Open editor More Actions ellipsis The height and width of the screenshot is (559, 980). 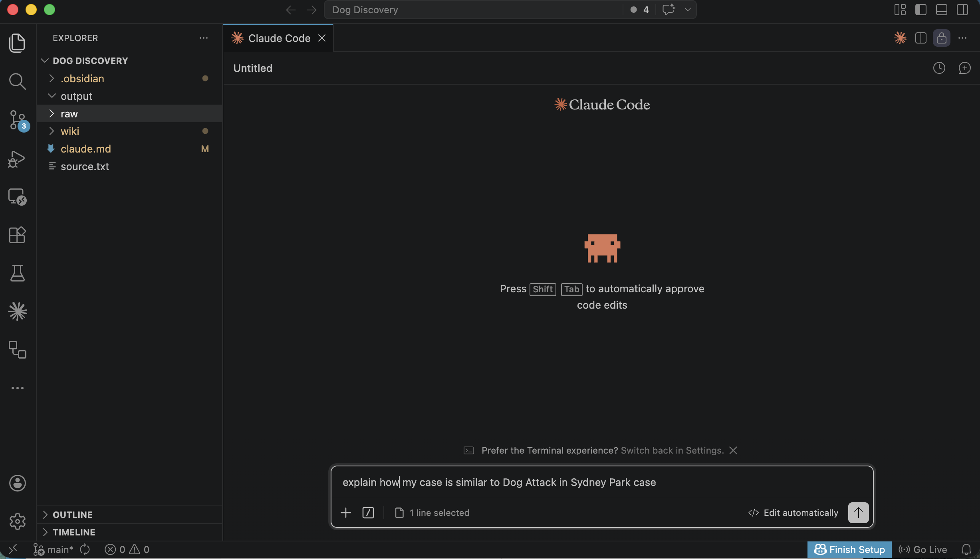[x=962, y=38]
